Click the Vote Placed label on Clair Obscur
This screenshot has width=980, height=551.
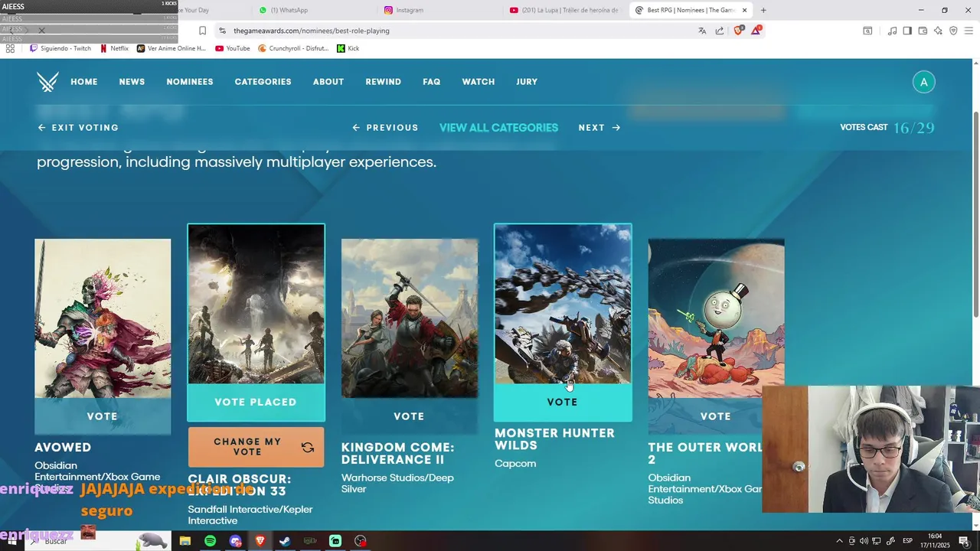(x=256, y=403)
